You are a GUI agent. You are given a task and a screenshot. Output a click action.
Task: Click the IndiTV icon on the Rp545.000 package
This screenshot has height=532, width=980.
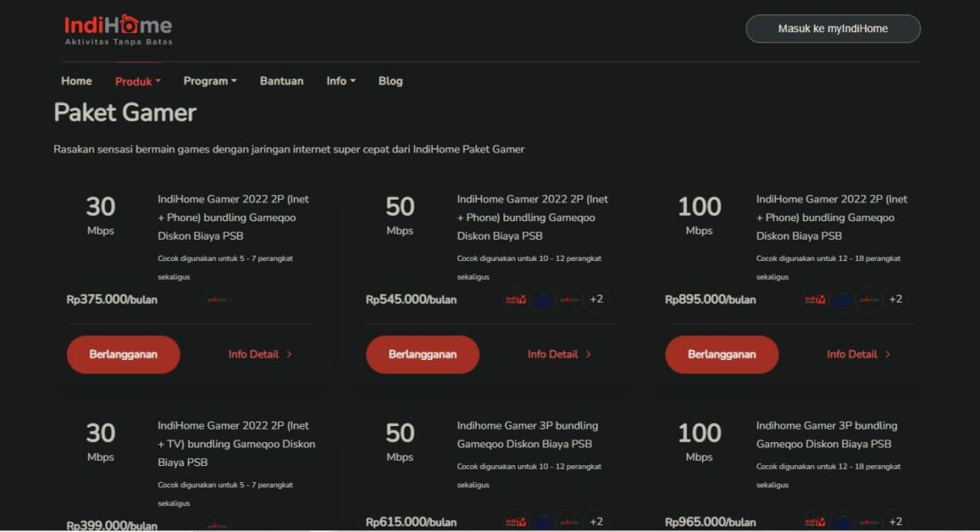pyautogui.click(x=516, y=299)
